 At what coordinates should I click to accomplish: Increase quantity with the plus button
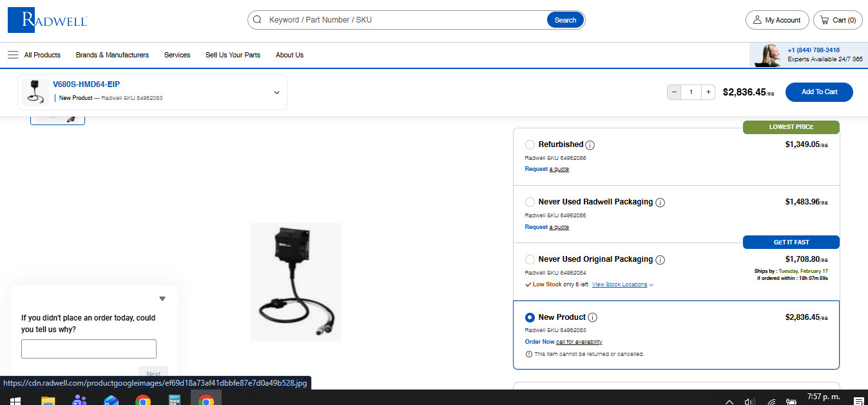coord(708,92)
